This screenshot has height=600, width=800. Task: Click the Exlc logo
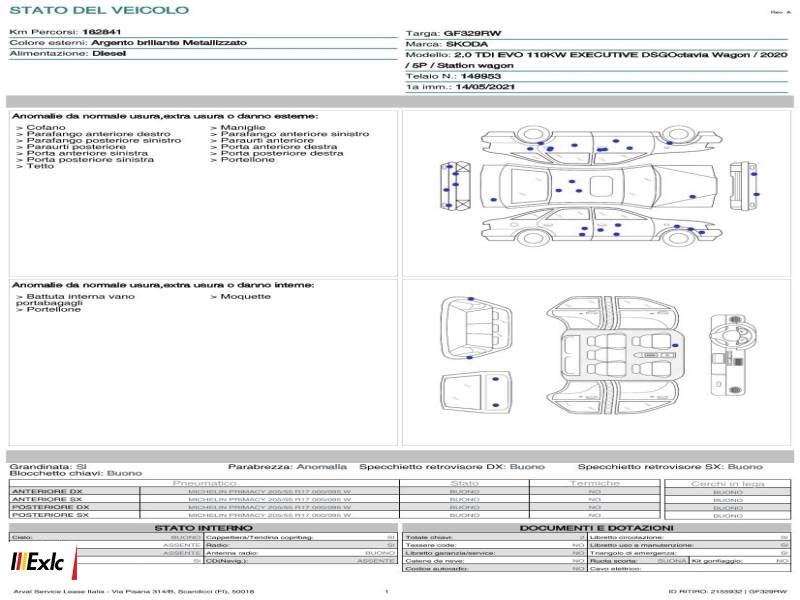tap(44, 562)
